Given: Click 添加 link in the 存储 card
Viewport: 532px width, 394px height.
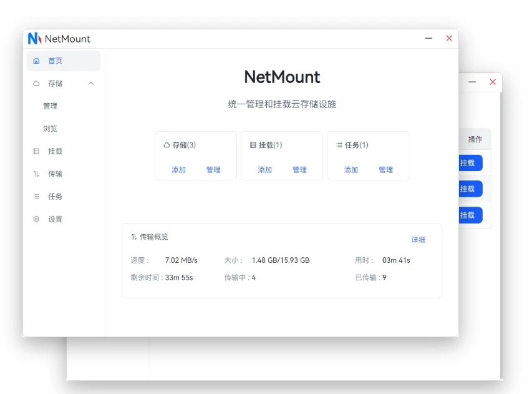Looking at the screenshot, I should (179, 170).
